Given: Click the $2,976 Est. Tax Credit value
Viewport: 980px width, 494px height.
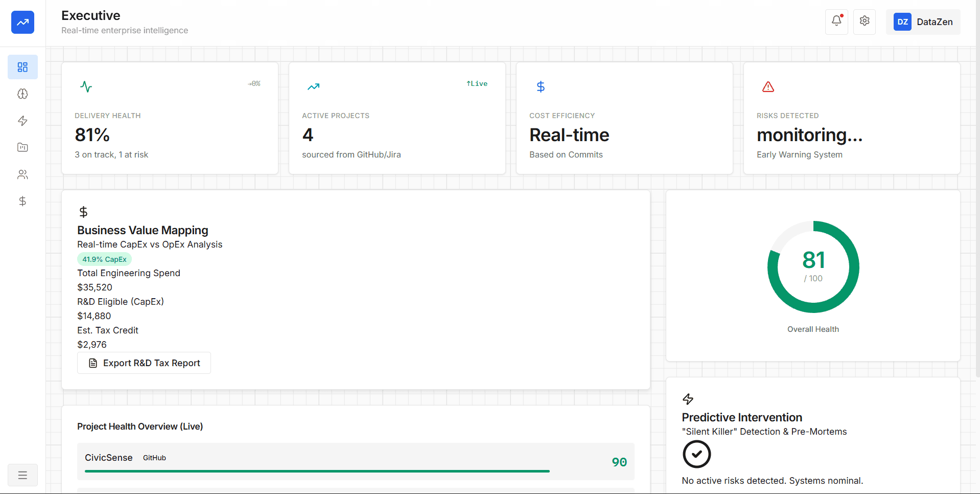Looking at the screenshot, I should pos(92,345).
